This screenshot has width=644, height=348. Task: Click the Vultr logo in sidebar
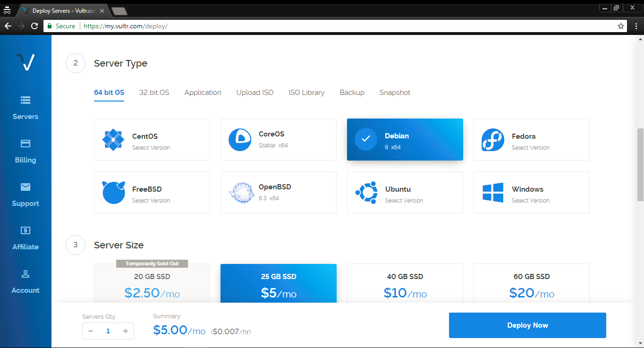[x=25, y=62]
